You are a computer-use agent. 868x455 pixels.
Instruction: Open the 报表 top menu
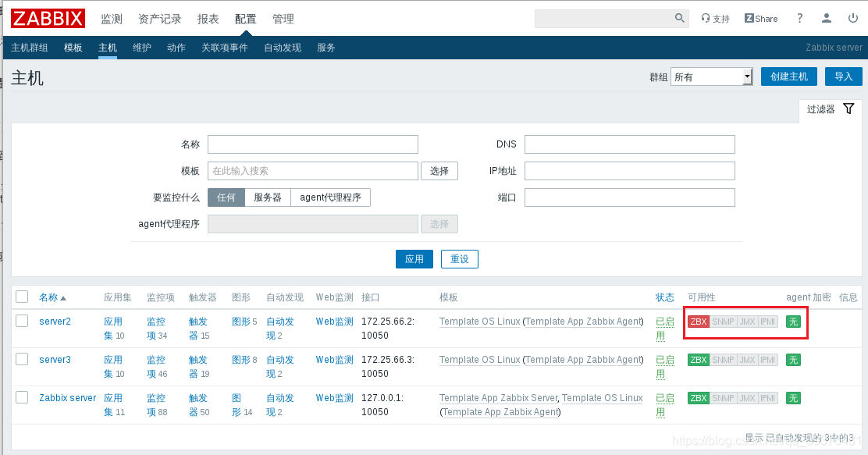(x=208, y=19)
